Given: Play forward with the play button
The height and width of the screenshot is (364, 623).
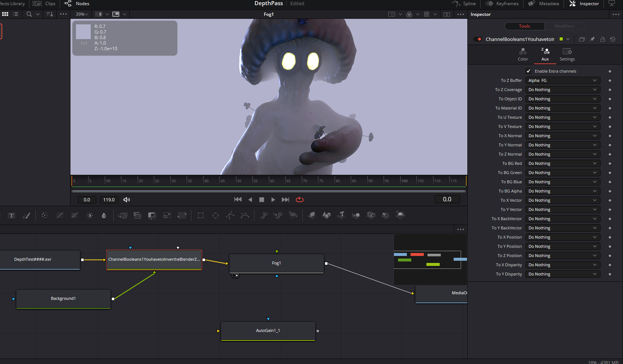Looking at the screenshot, I should tap(273, 200).
